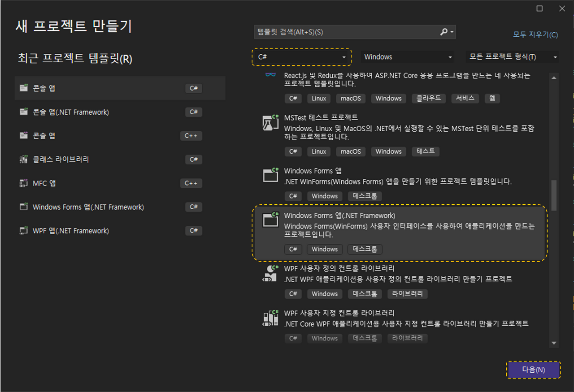The height and width of the screenshot is (392, 574).
Task: Click the Windows Forms 앱(.NET Framework) list icon
Action: pyautogui.click(x=270, y=220)
